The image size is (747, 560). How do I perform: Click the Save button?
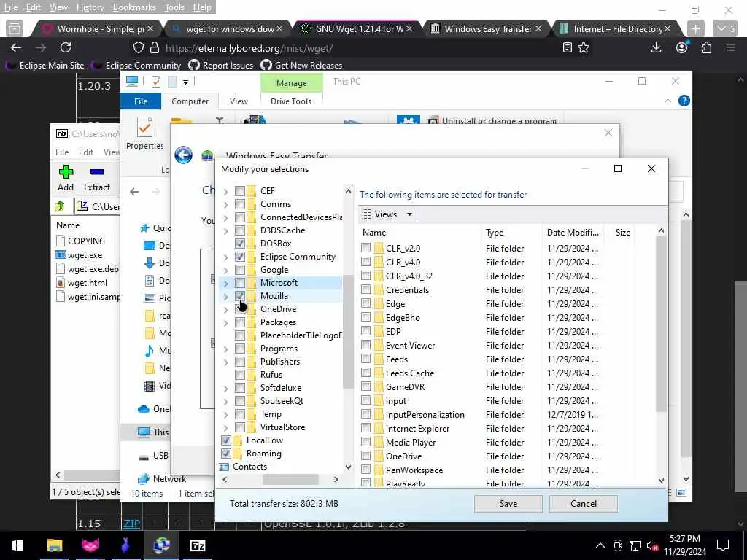(508, 504)
